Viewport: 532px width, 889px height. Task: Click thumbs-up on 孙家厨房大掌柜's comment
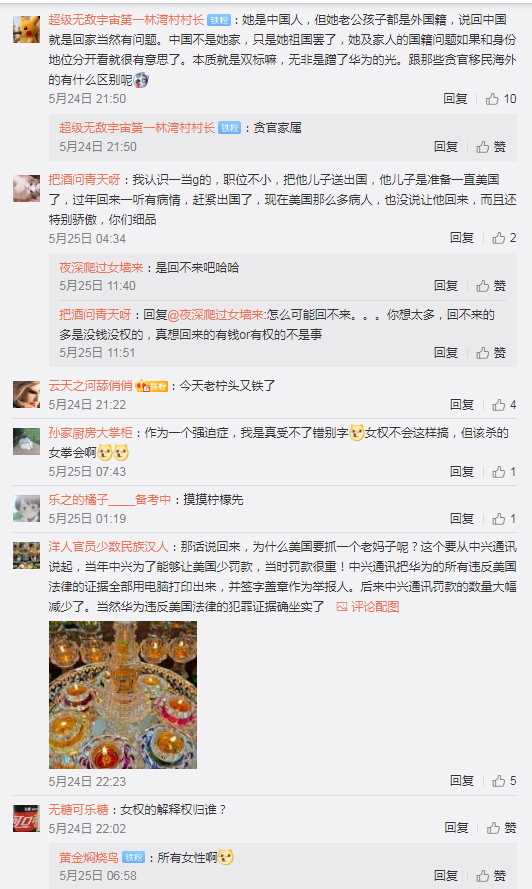[x=504, y=472]
